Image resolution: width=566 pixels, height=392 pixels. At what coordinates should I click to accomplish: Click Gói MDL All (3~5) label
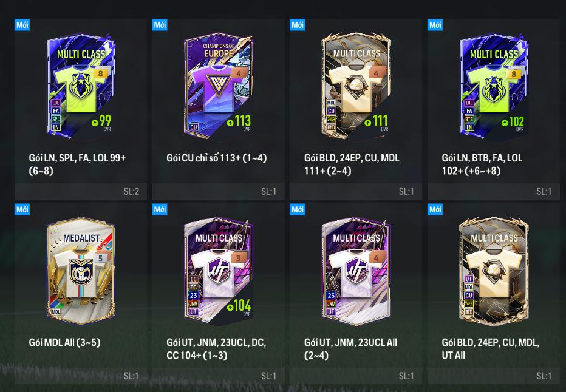point(64,343)
